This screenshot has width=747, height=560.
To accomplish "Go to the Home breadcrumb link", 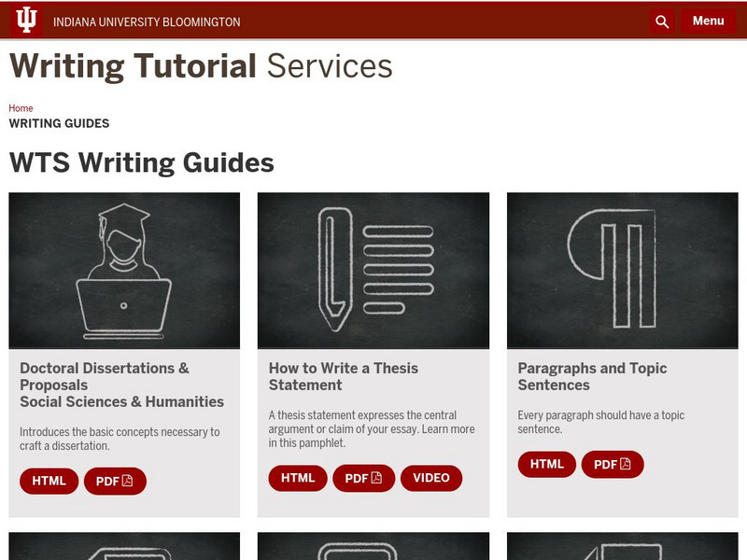I will [21, 107].
